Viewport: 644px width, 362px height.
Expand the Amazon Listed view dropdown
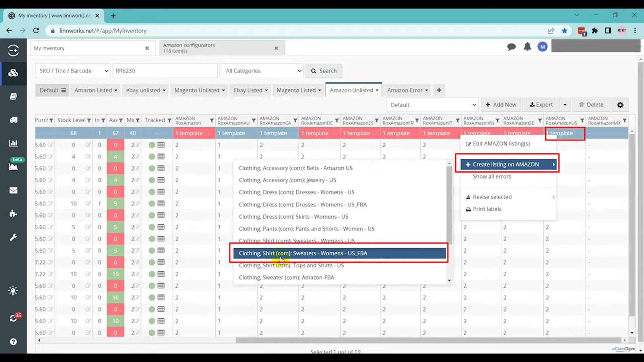tap(116, 90)
